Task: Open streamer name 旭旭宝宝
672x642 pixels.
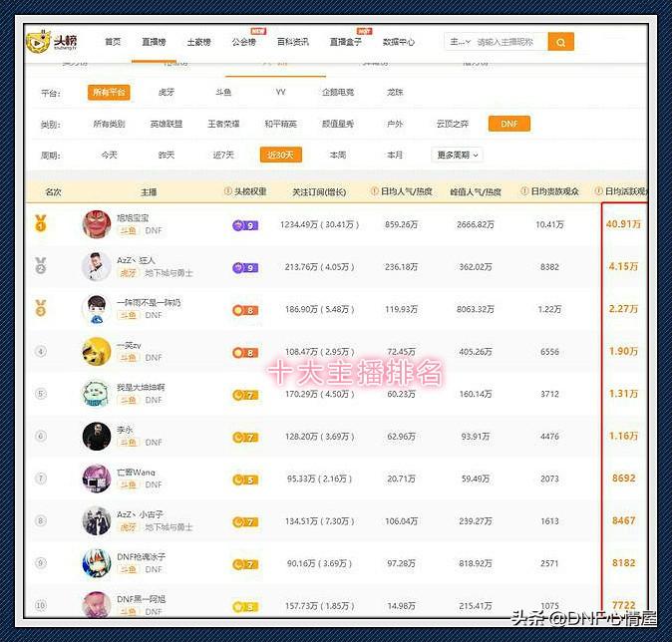Action: [x=133, y=217]
